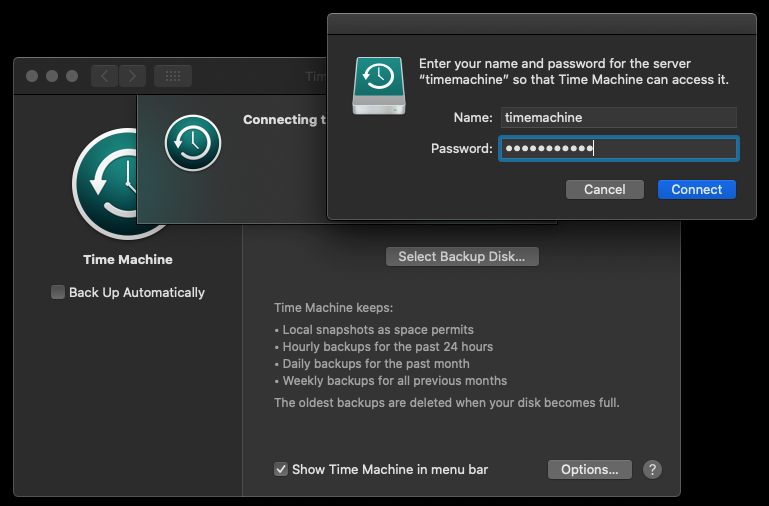Viewport: 769px width, 506px height.
Task: Click 'The oldest backups are deleted' sentence
Action: pyautogui.click(x=447, y=403)
